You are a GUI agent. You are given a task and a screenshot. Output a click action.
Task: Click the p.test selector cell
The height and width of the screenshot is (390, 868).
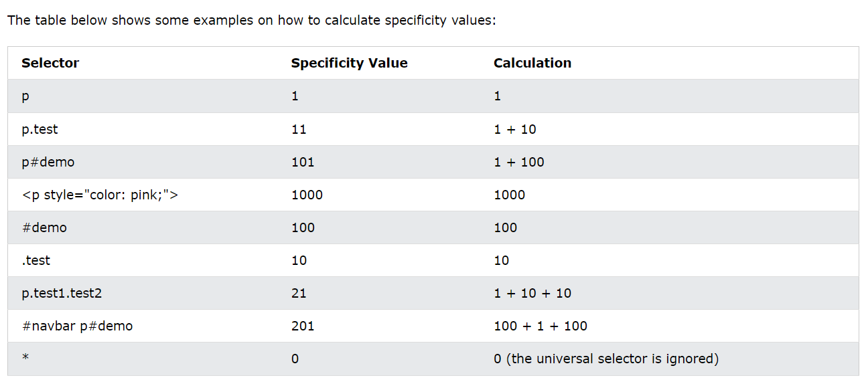click(40, 129)
